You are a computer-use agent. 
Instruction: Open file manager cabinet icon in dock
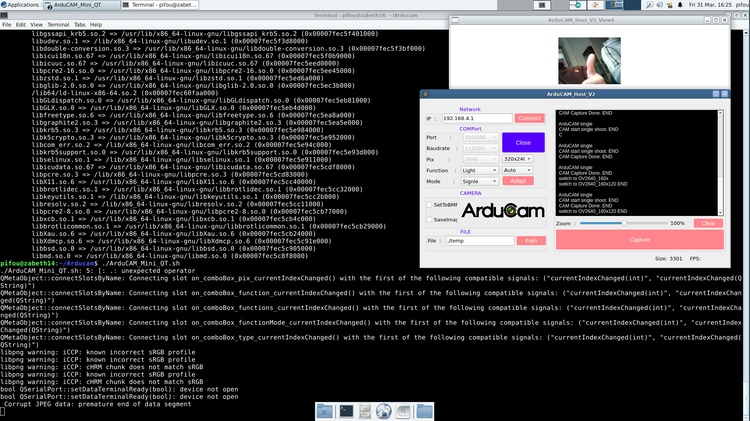[x=365, y=411]
